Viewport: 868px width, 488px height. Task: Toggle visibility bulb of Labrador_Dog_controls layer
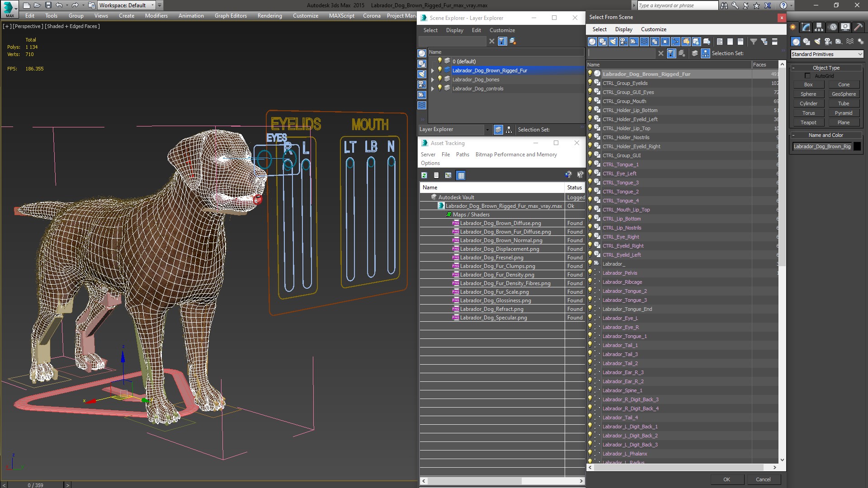click(x=439, y=88)
